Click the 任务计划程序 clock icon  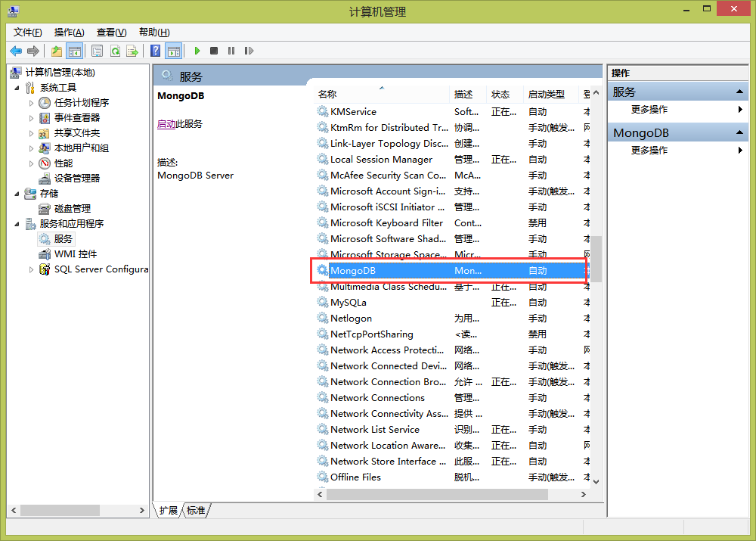pyautogui.click(x=45, y=103)
